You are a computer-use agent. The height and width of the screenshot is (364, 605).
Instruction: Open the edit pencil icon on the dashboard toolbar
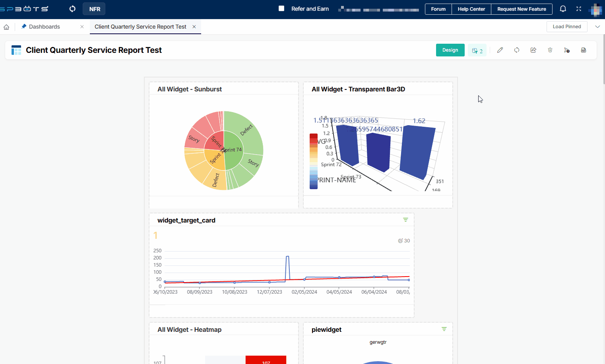pyautogui.click(x=500, y=50)
